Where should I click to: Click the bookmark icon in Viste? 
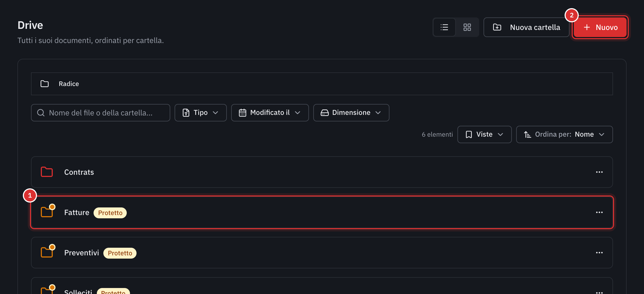tap(469, 134)
